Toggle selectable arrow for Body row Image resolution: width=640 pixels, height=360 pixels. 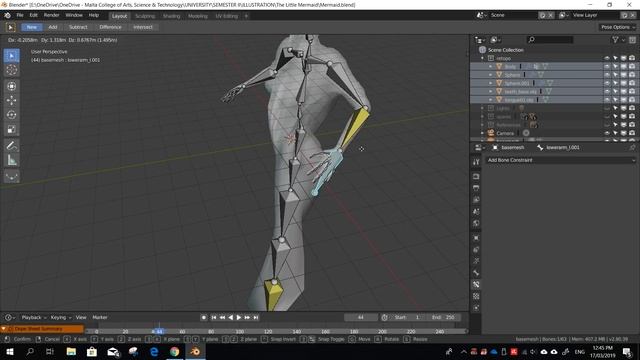tap(615, 67)
